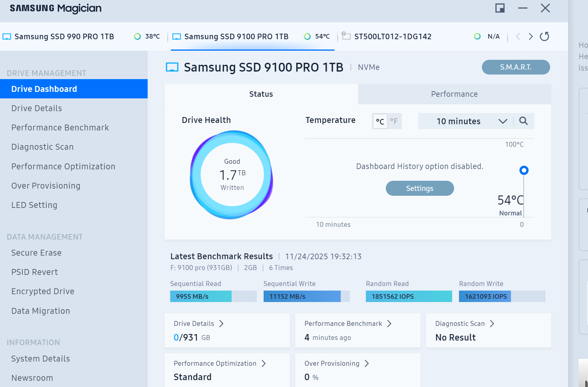Click the Drive Health circular gauge
Screen dimensions: 588x387
[232, 175]
